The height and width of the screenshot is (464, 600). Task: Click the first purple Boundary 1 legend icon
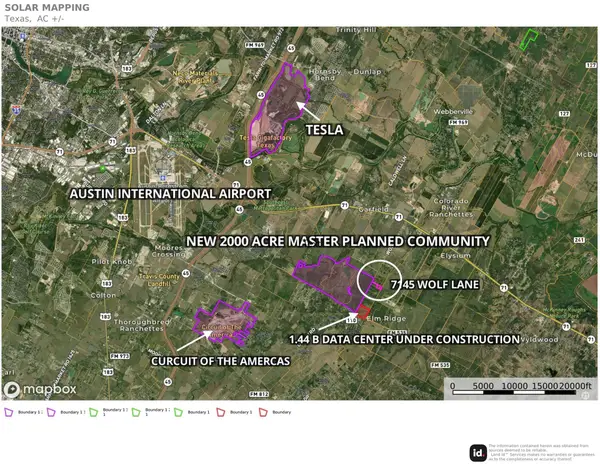click(10, 412)
